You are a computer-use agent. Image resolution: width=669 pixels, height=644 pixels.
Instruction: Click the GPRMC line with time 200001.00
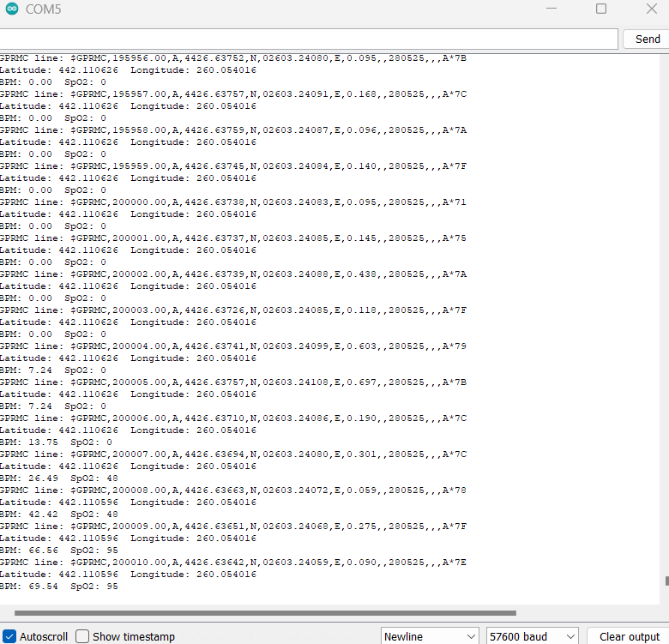tap(233, 238)
